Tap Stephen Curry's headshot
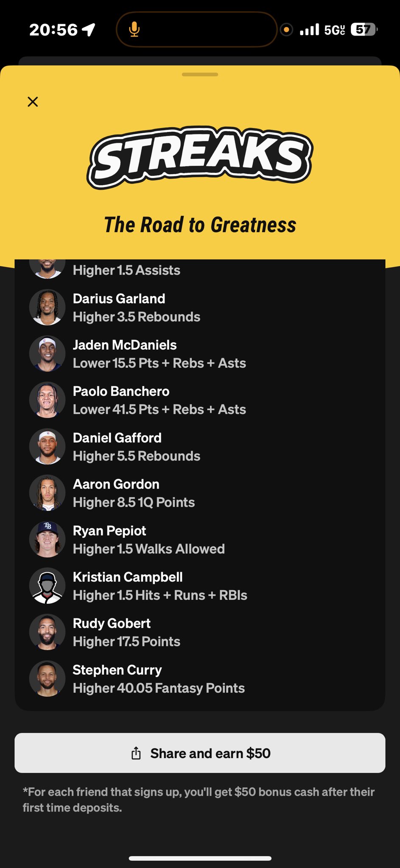 coord(47,679)
